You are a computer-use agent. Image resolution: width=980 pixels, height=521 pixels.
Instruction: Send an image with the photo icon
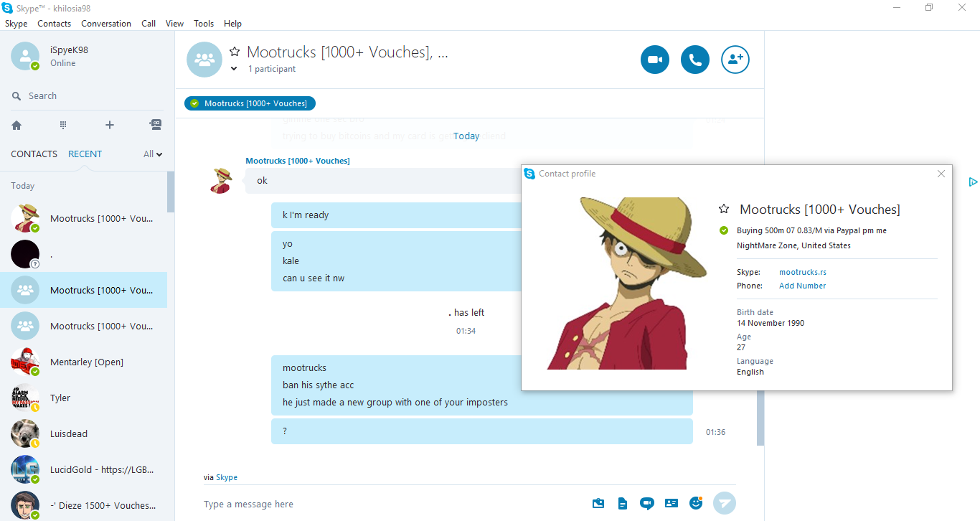click(x=598, y=503)
